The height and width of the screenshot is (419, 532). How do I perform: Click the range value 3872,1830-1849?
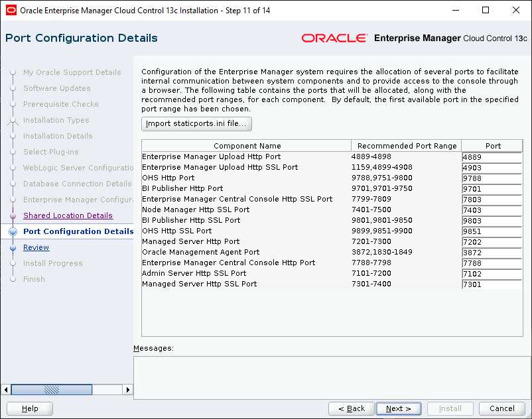coord(381,252)
